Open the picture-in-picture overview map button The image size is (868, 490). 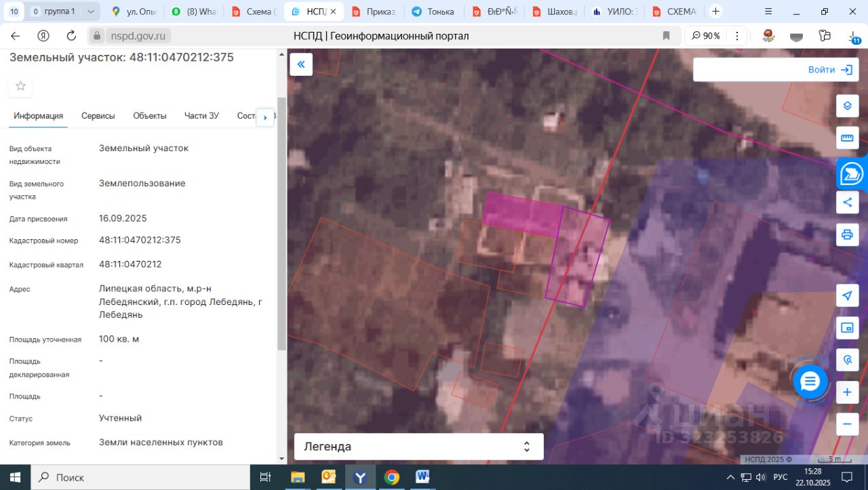pyautogui.click(x=847, y=327)
